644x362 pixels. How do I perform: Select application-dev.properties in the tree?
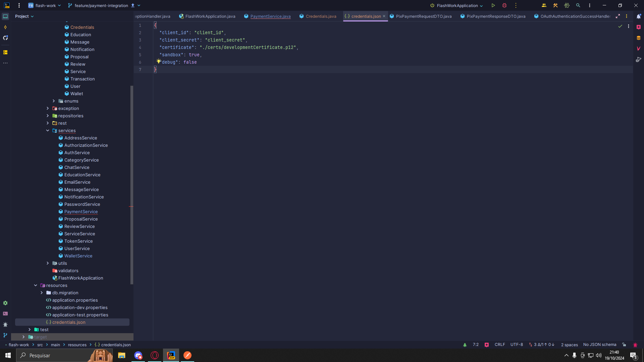pyautogui.click(x=80, y=307)
